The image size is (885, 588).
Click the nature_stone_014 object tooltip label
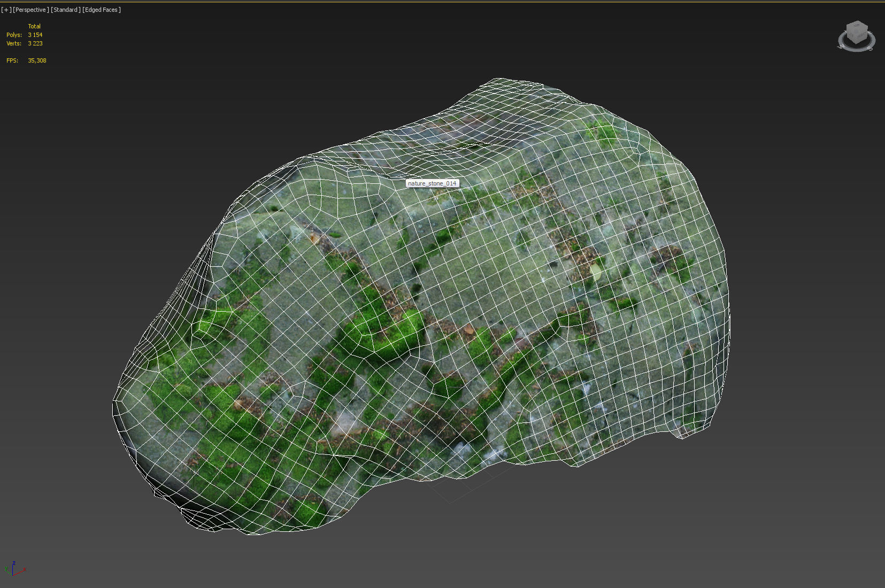click(x=432, y=183)
